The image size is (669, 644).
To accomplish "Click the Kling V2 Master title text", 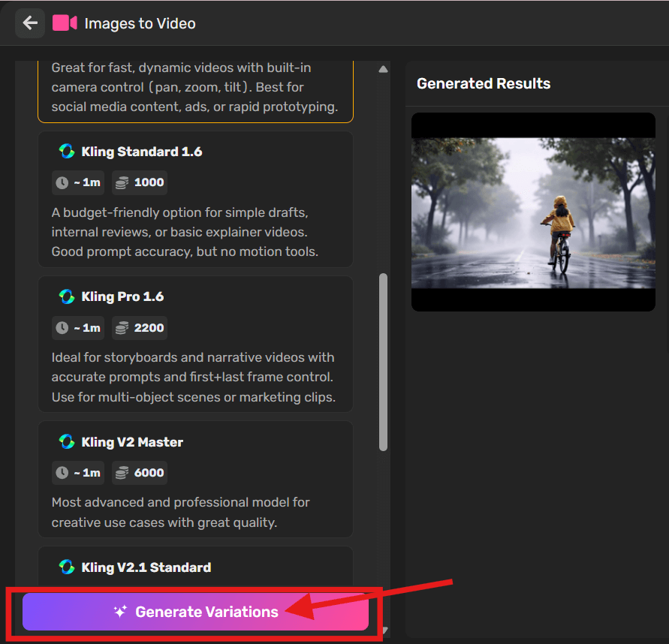I will 132,442.
